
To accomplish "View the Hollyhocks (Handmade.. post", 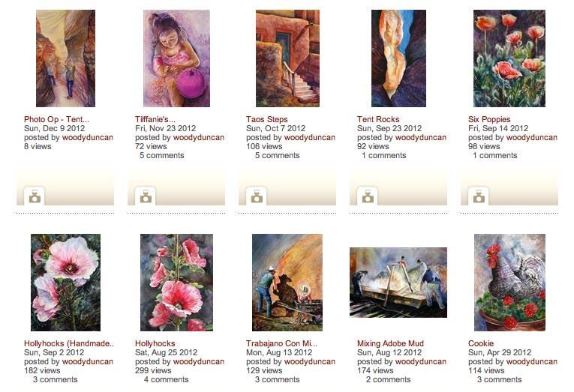I will pos(69,343).
